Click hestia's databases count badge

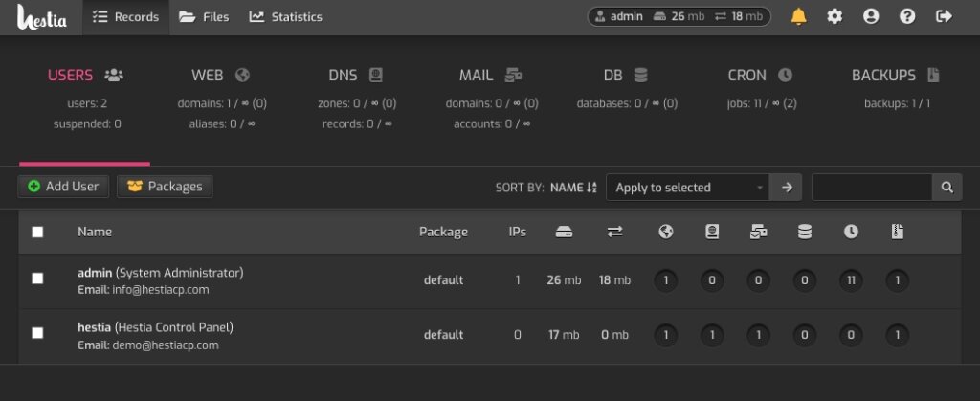(804, 335)
